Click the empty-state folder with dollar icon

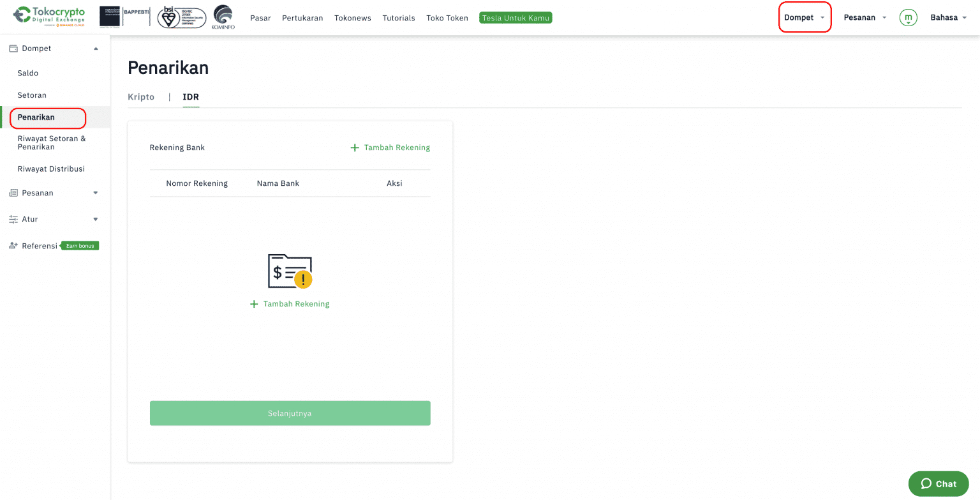click(290, 271)
